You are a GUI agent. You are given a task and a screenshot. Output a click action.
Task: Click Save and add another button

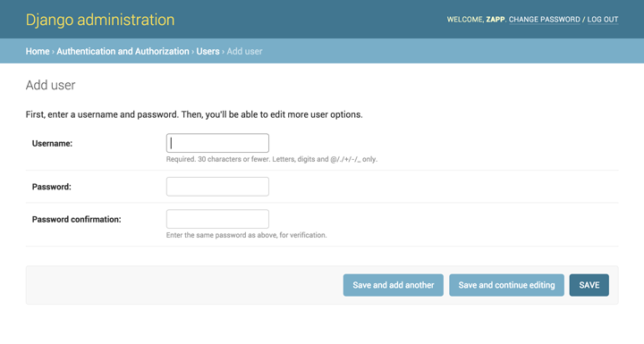393,285
